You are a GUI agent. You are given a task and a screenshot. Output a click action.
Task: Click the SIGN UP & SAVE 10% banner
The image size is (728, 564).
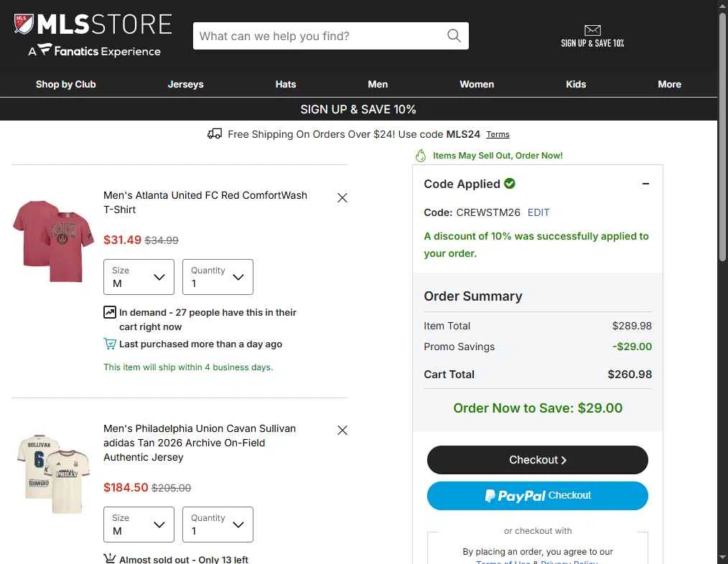tap(358, 109)
